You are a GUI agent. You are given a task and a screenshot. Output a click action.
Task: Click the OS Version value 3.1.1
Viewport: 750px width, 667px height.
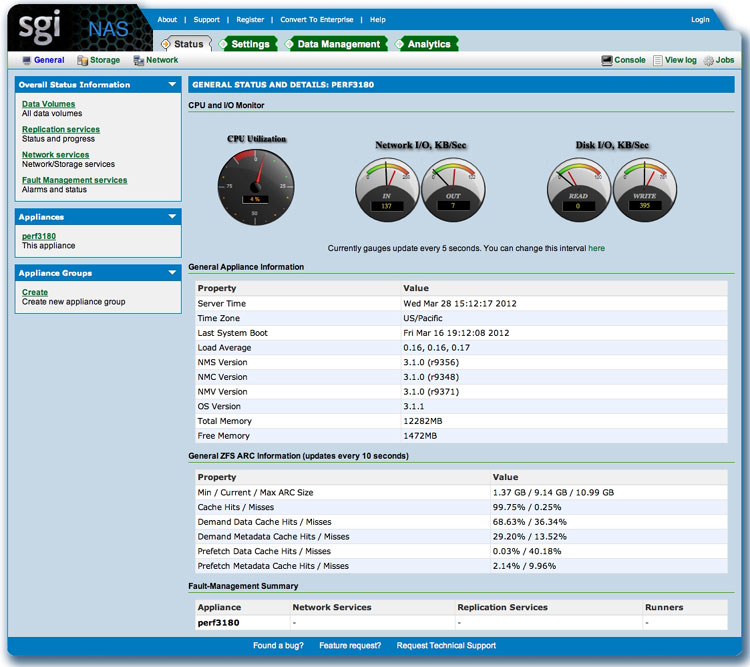click(414, 406)
